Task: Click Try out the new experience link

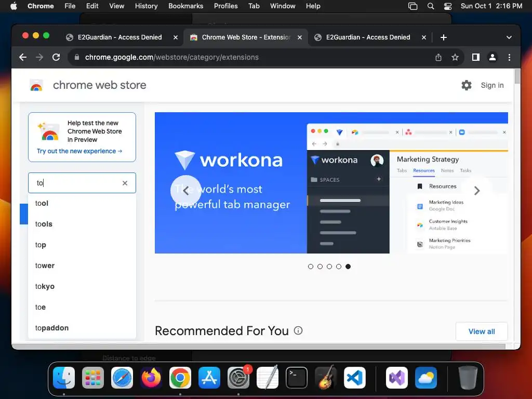Action: (x=79, y=151)
